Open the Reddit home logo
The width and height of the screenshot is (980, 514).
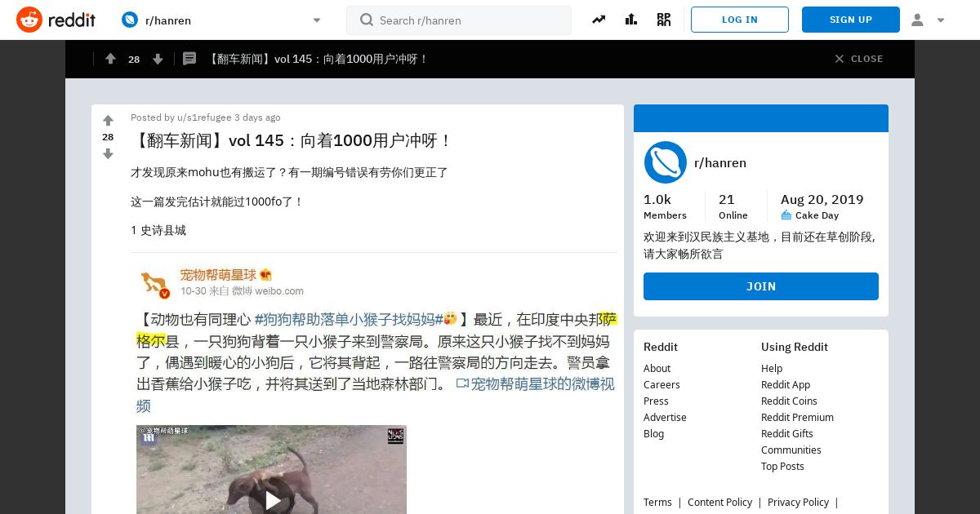click(56, 20)
